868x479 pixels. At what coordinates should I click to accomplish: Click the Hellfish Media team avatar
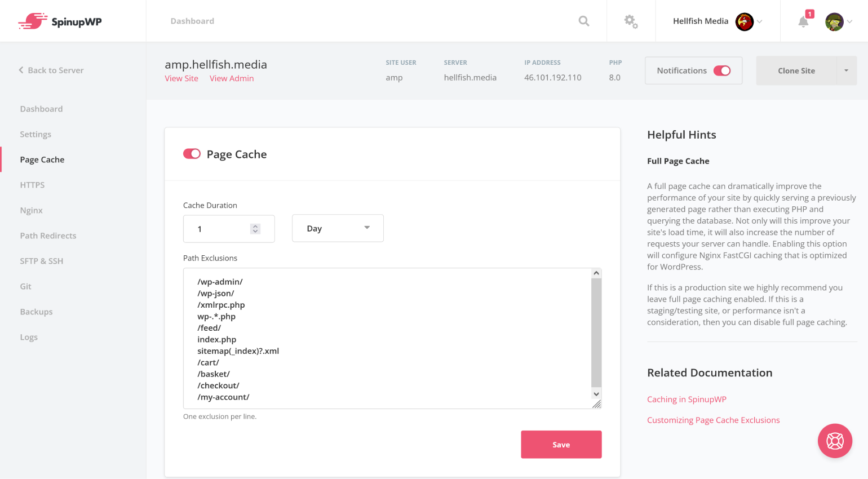(x=745, y=22)
